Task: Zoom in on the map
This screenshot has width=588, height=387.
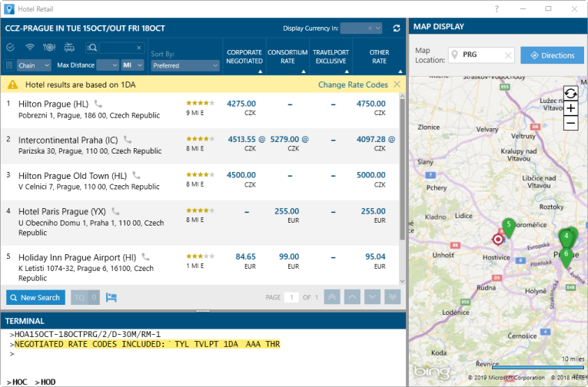Action: (x=570, y=108)
